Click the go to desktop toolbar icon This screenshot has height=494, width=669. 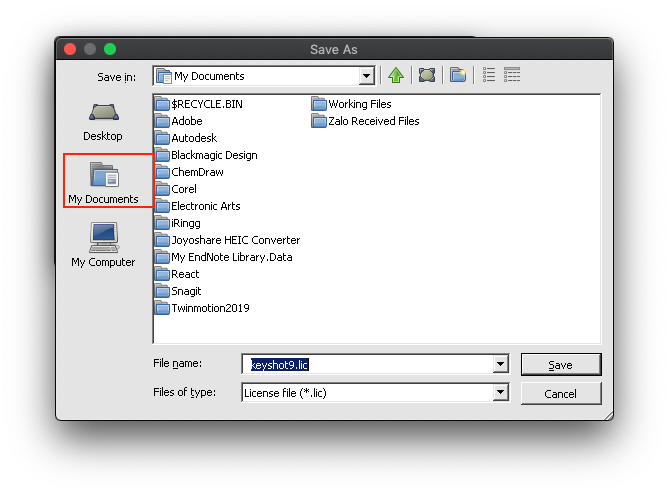click(427, 75)
